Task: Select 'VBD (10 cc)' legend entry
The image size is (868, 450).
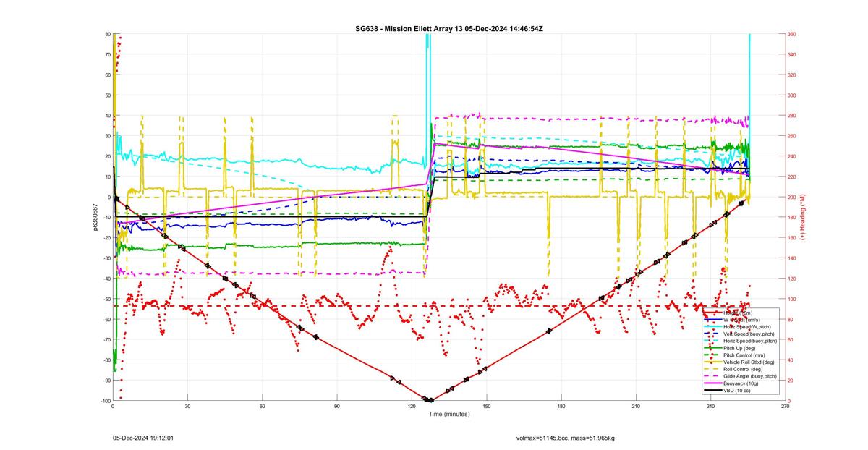Action: (x=736, y=391)
